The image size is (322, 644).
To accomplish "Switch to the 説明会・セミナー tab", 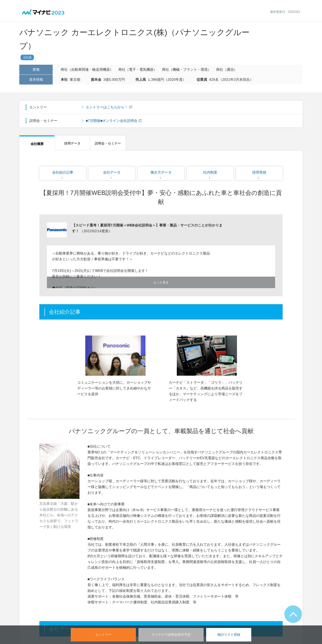I will tap(108, 143).
